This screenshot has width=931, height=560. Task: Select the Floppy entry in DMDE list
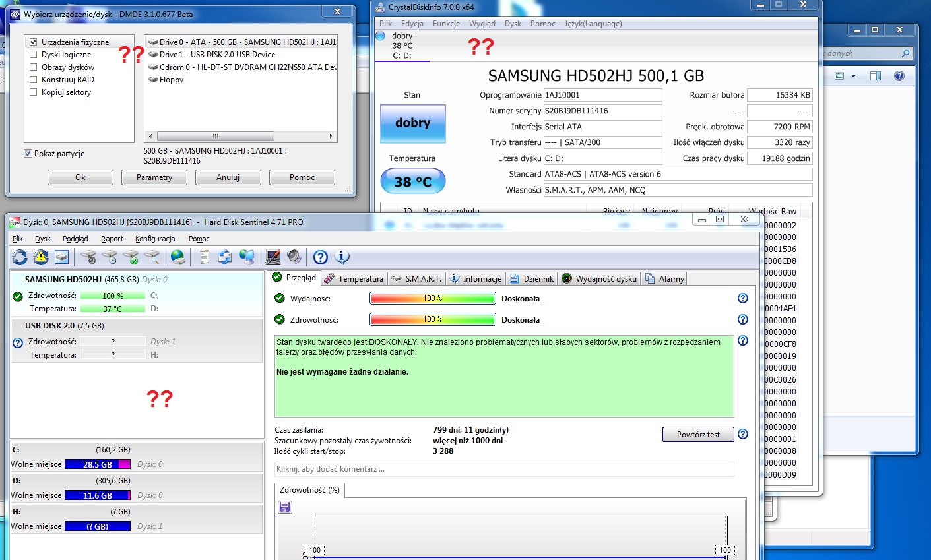[x=166, y=79]
